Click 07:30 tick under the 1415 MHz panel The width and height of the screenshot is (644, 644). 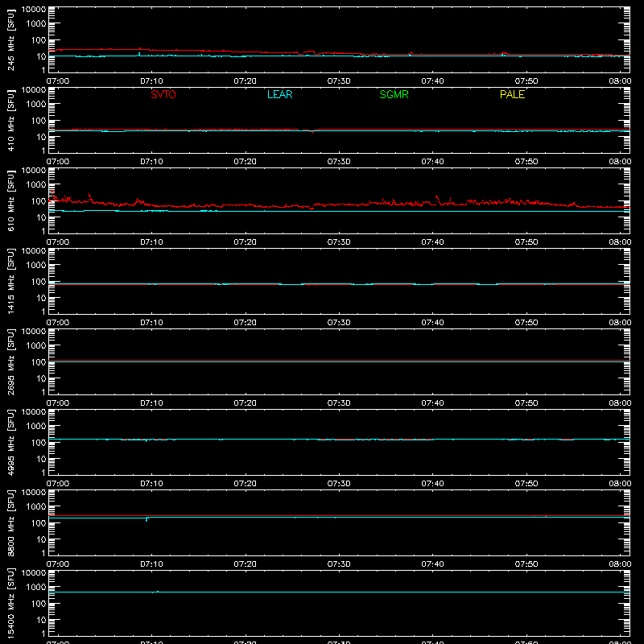(339, 323)
